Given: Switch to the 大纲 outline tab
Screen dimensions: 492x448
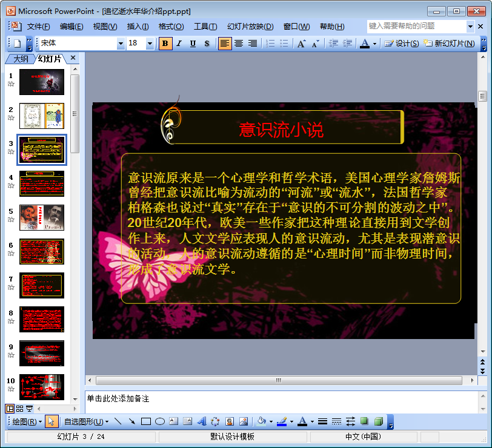Looking at the screenshot, I should pos(21,59).
